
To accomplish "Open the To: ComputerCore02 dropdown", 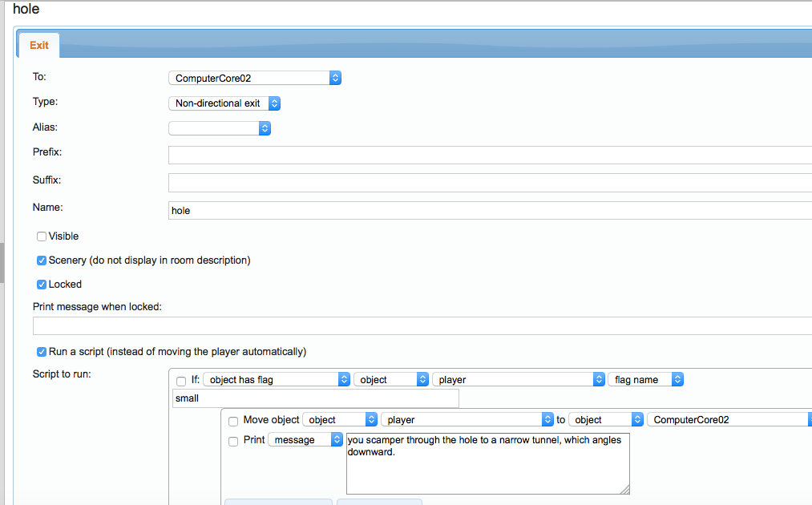I will (x=255, y=78).
